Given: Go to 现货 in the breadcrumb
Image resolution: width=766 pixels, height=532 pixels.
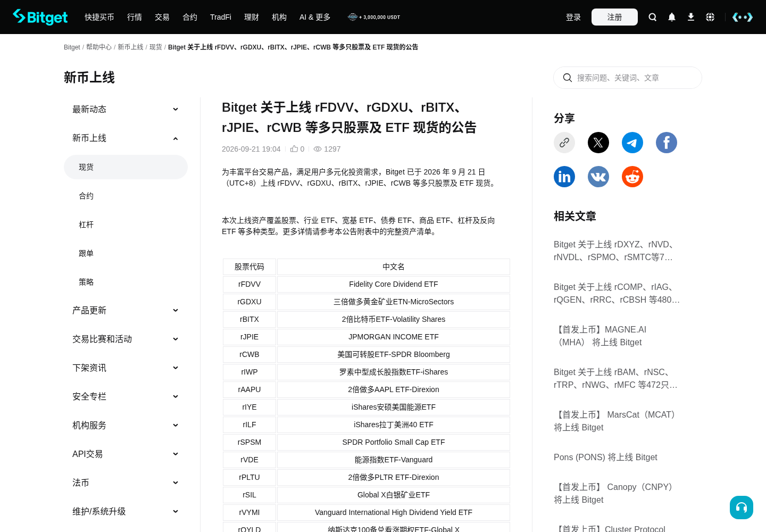Looking at the screenshot, I should coord(156,47).
